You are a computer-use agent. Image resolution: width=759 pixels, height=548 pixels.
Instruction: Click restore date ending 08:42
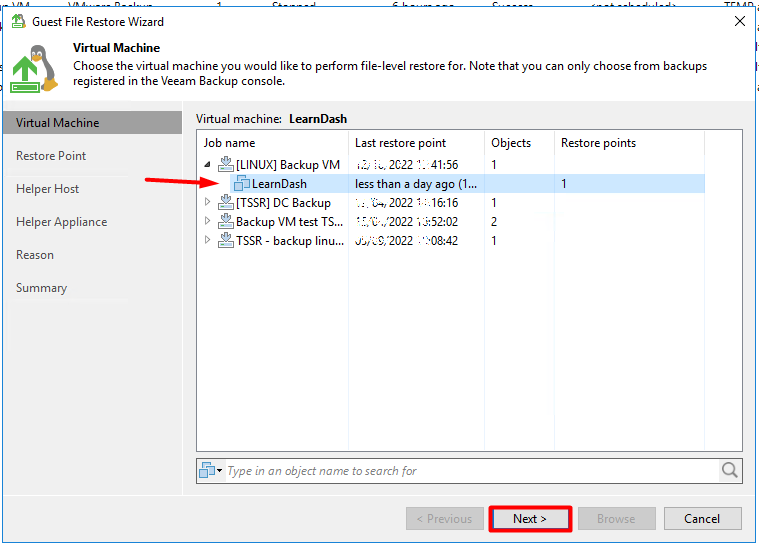[407, 241]
